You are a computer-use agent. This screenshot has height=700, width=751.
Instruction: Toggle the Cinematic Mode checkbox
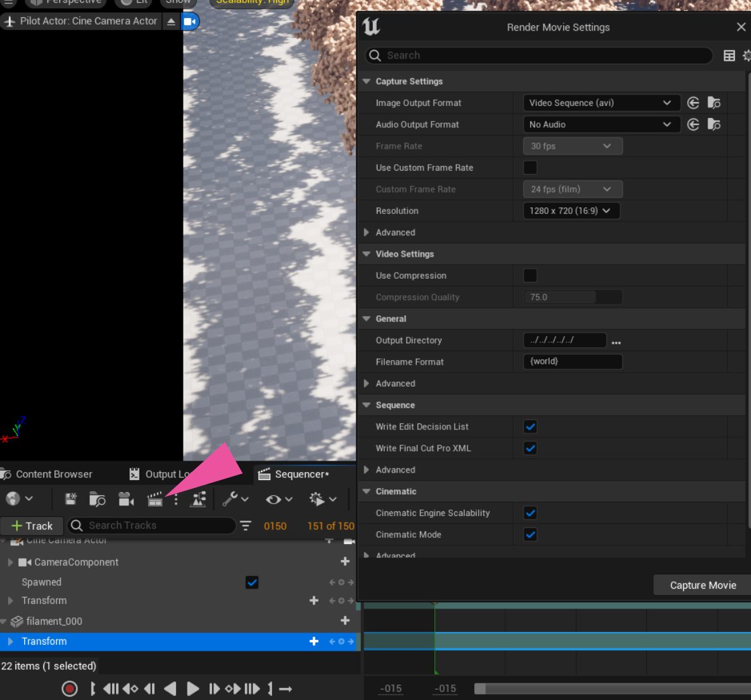point(530,535)
